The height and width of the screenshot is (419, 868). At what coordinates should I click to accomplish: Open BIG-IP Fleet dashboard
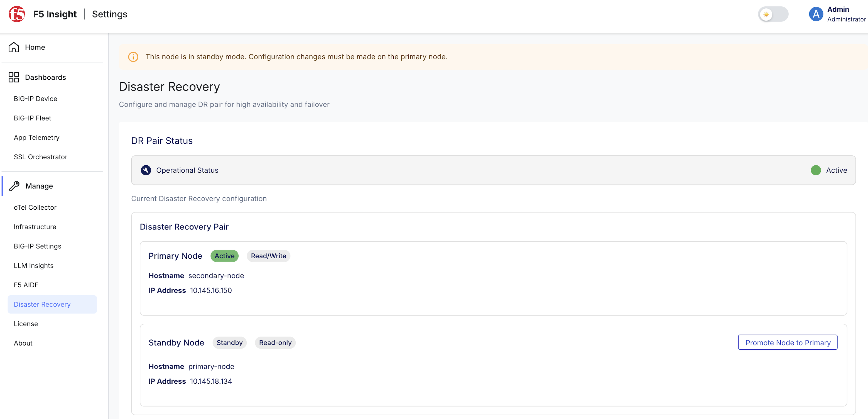coord(32,118)
